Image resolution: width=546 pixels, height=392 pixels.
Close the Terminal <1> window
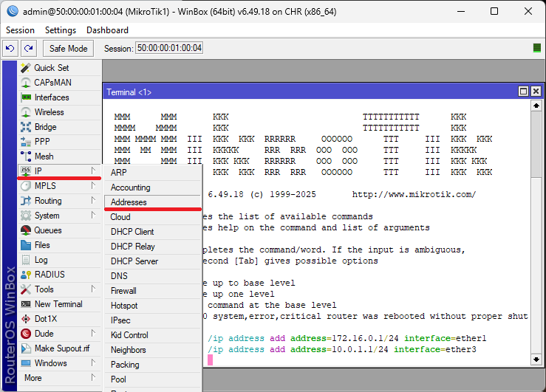click(x=536, y=92)
